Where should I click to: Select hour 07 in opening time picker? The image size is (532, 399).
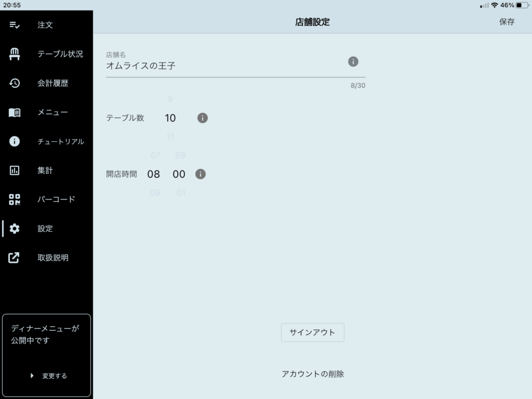point(155,155)
